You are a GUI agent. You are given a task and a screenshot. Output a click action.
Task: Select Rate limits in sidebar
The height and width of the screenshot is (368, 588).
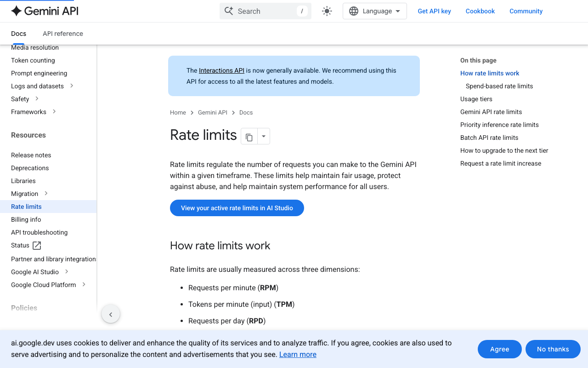(48, 207)
